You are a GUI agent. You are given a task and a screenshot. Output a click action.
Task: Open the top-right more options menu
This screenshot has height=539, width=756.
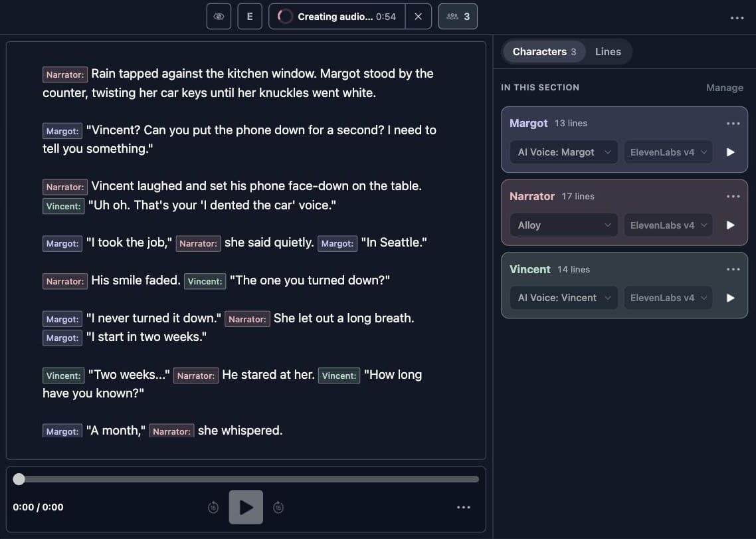(x=737, y=18)
